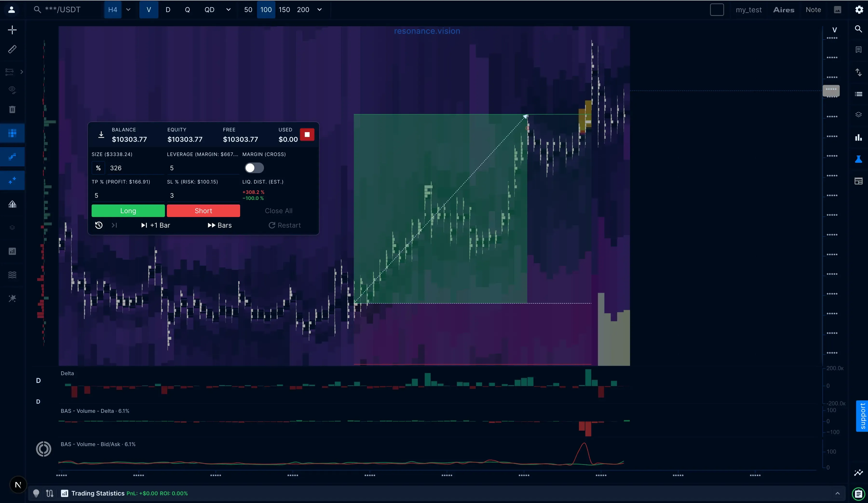Select the D mode tab
The image size is (868, 503).
(x=168, y=10)
